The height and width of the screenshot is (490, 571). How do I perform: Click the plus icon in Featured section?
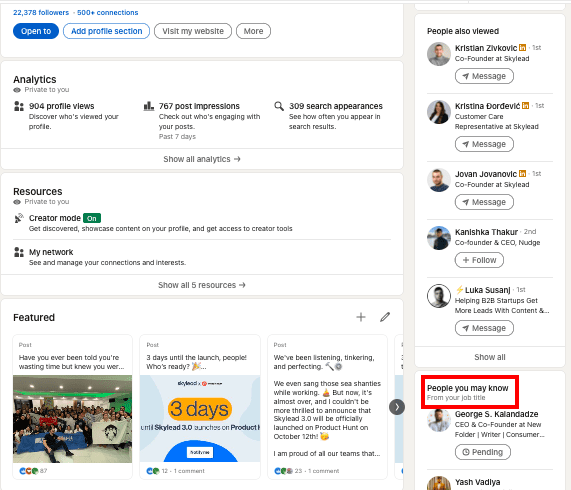click(361, 317)
